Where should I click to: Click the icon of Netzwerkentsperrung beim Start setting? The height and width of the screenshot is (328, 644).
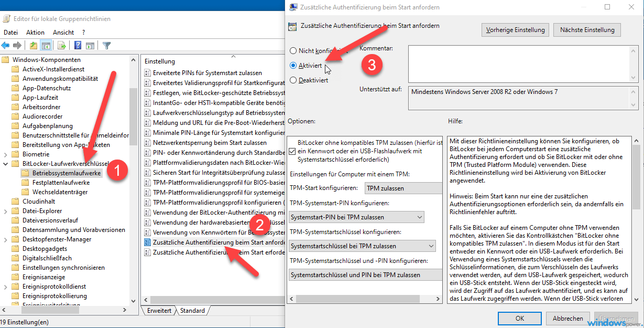pyautogui.click(x=147, y=143)
